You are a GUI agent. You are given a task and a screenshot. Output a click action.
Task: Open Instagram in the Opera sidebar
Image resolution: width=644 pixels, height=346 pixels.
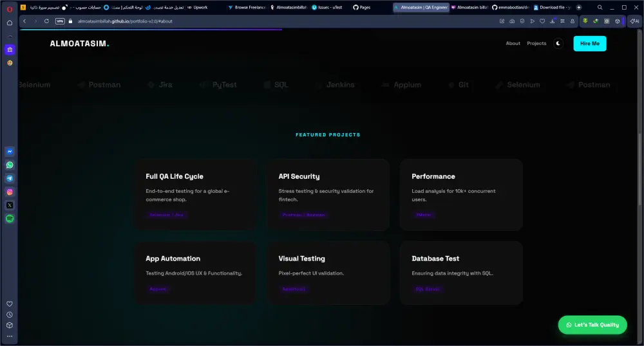[10, 192]
